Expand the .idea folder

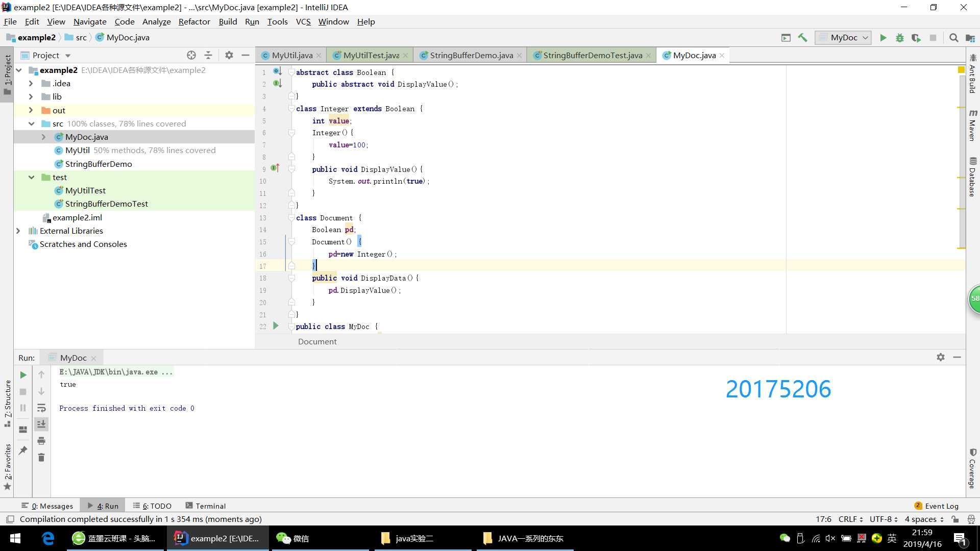[x=31, y=83]
